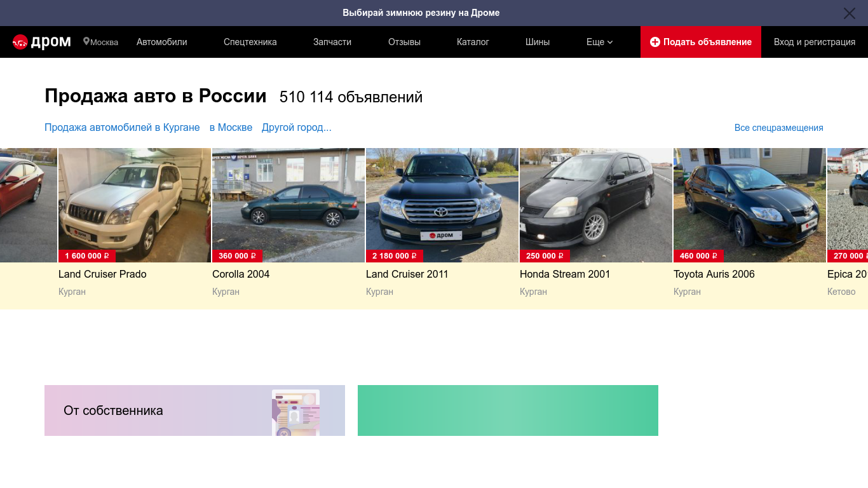
Task: Open the Toyota Auris 2006 photo
Action: [750, 205]
